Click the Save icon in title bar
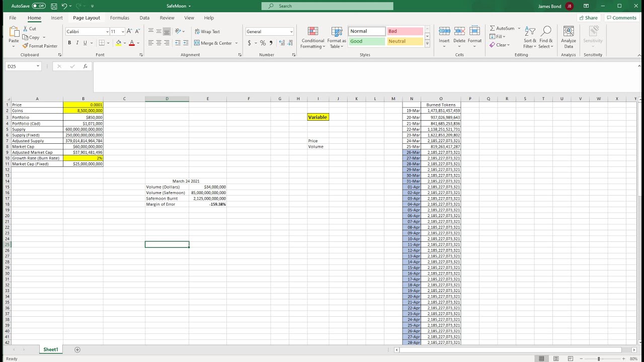 click(x=54, y=6)
